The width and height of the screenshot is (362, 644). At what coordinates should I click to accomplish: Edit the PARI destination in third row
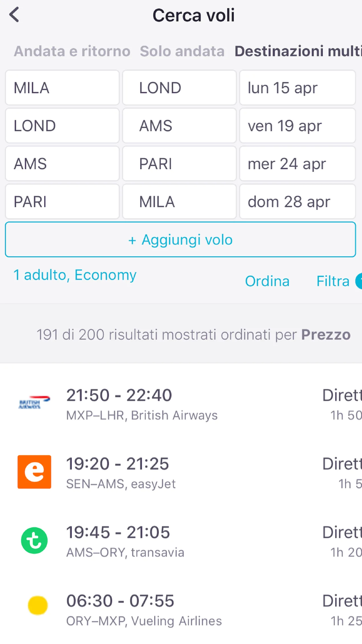pyautogui.click(x=179, y=163)
